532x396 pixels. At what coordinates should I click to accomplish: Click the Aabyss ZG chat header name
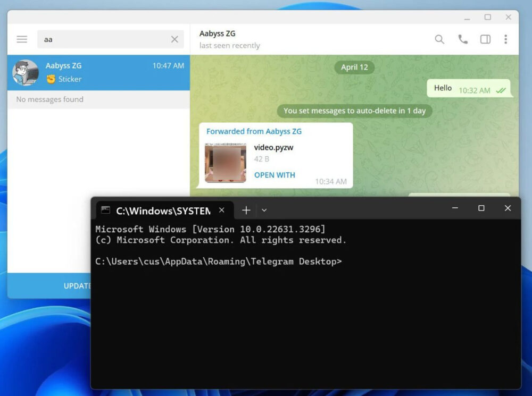(x=217, y=33)
